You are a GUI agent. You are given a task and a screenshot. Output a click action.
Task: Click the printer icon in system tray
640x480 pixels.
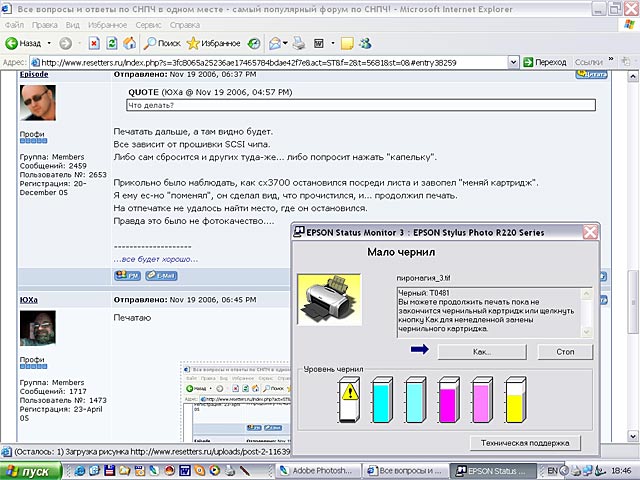pos(576,471)
